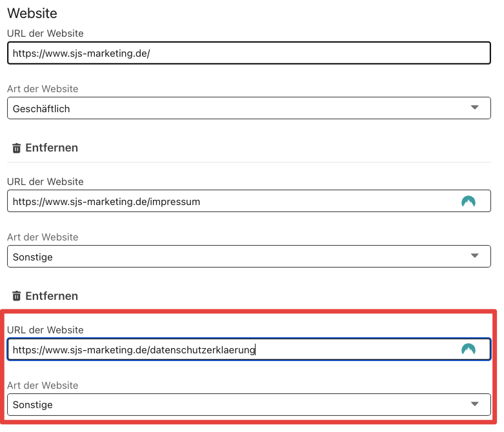Click the trash icon below the impressum entry
Viewport: 504px width, 432px height.
(17, 297)
